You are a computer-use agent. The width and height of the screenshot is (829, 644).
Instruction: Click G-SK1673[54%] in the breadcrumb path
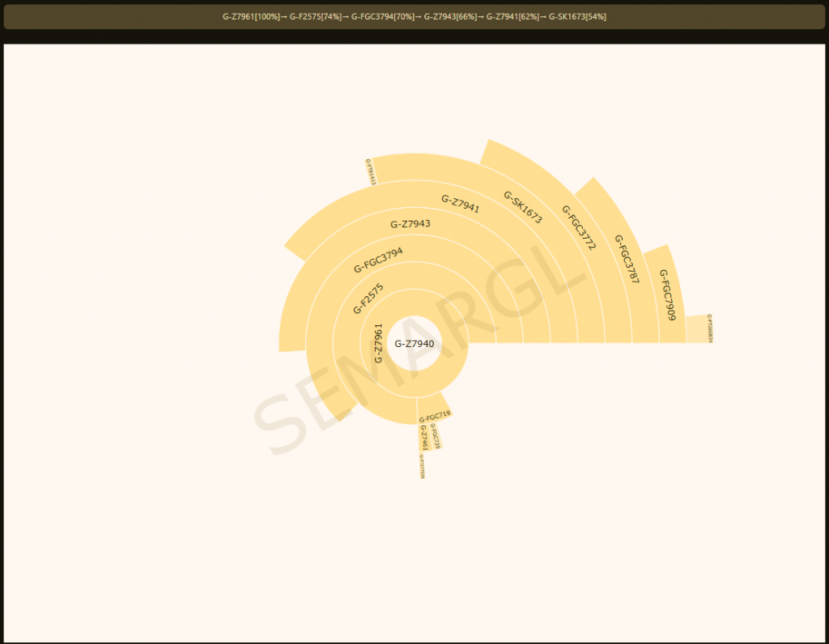[577, 17]
